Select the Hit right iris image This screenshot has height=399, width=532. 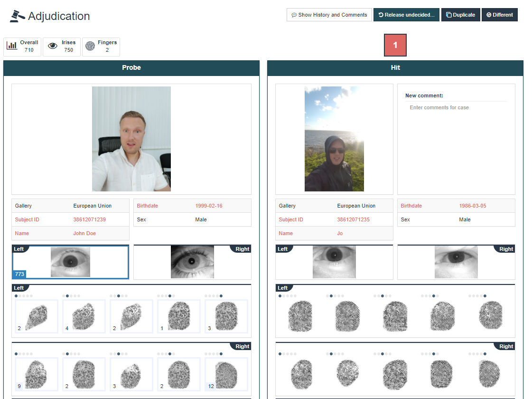coord(456,262)
